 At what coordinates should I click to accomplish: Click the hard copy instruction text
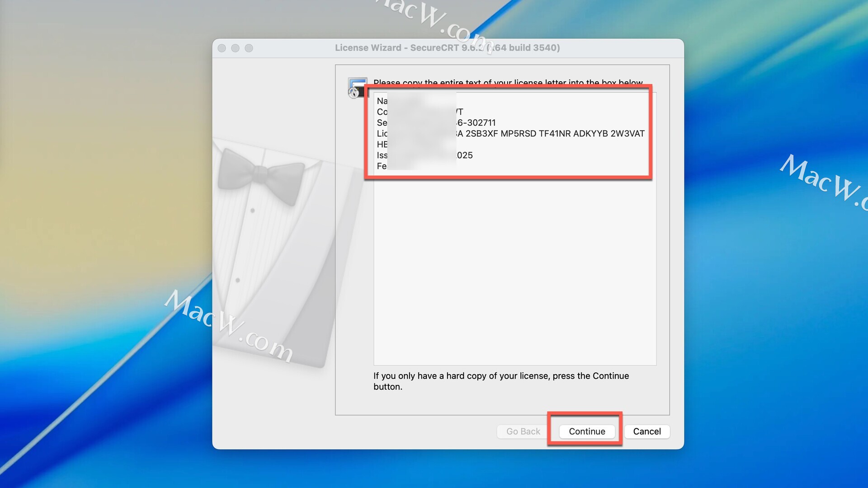point(500,376)
